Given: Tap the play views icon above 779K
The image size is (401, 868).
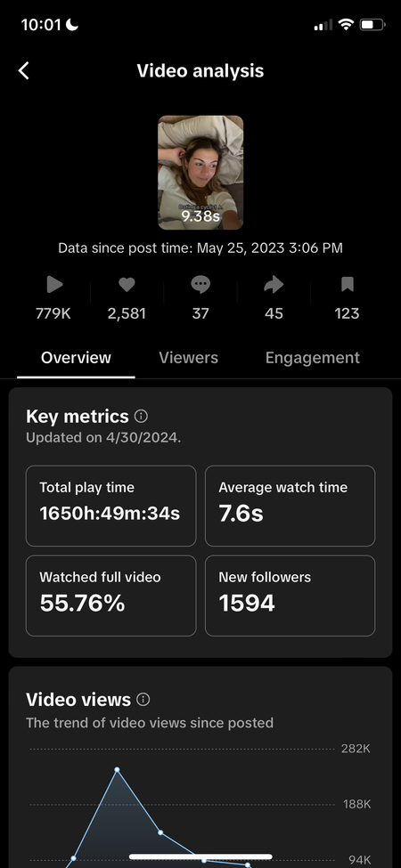Looking at the screenshot, I should pyautogui.click(x=54, y=285).
